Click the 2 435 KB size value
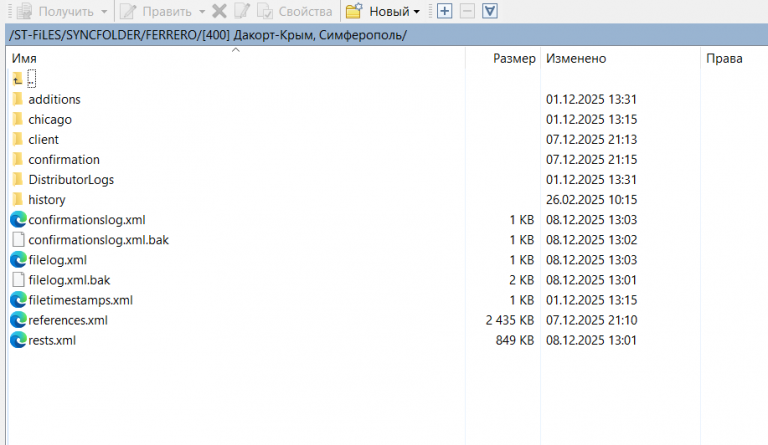The height and width of the screenshot is (445, 768). (509, 320)
